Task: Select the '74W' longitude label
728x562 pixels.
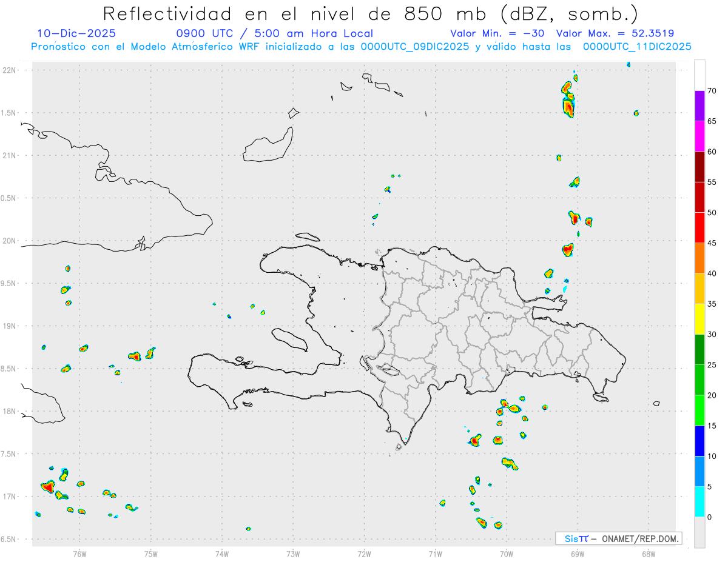Action: tap(222, 554)
